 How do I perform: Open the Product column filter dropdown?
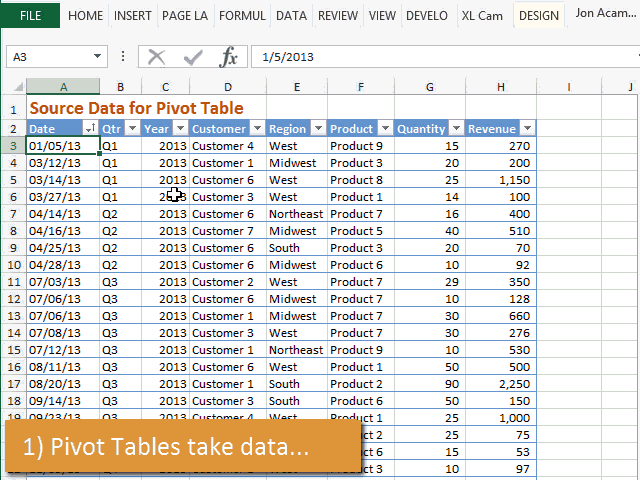tap(385, 129)
